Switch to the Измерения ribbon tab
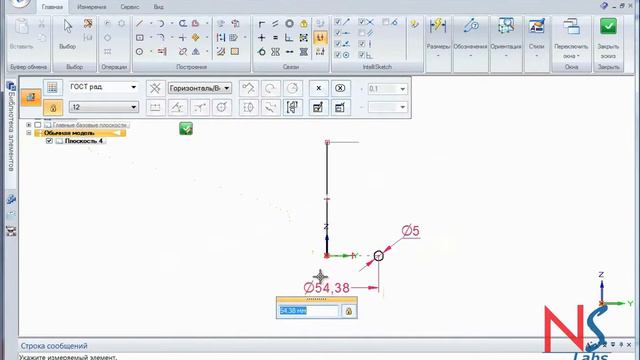The width and height of the screenshot is (640, 360). point(91,7)
